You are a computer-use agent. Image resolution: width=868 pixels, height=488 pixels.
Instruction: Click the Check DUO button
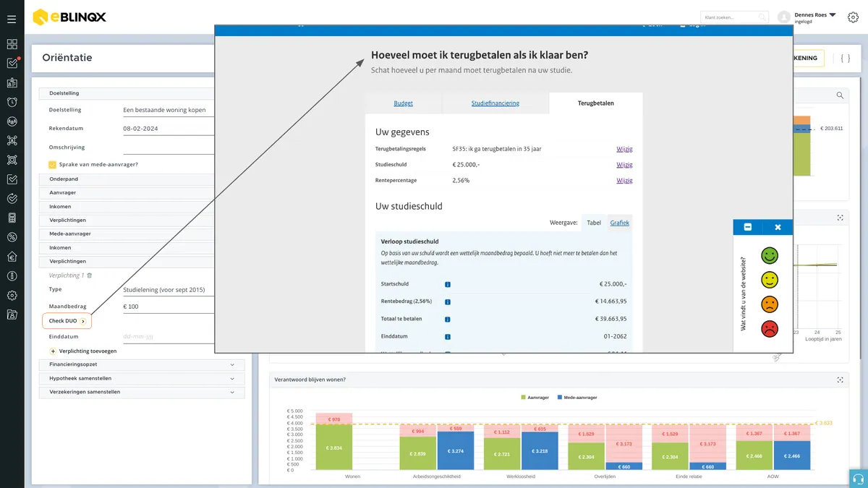click(67, 321)
